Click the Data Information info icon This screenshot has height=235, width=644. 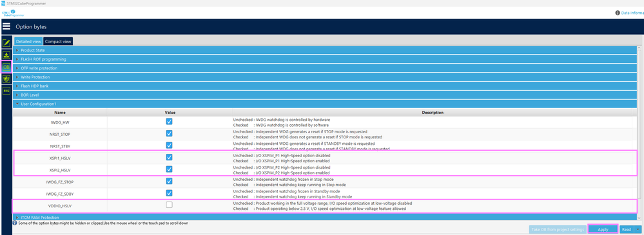click(618, 13)
